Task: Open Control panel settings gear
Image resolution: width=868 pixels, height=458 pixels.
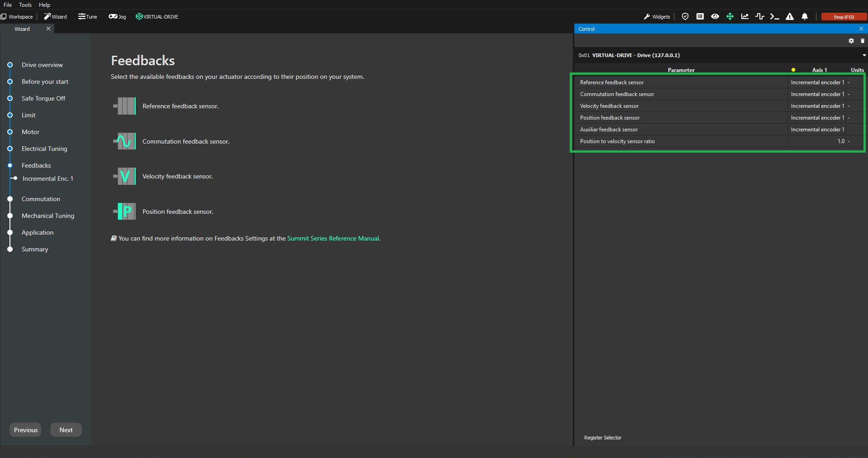Action: [x=851, y=41]
